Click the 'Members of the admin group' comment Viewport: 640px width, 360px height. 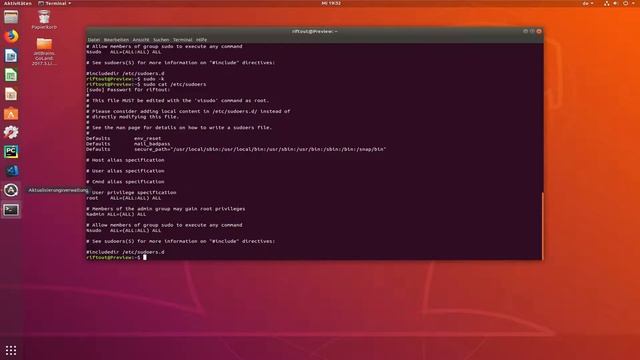166,209
